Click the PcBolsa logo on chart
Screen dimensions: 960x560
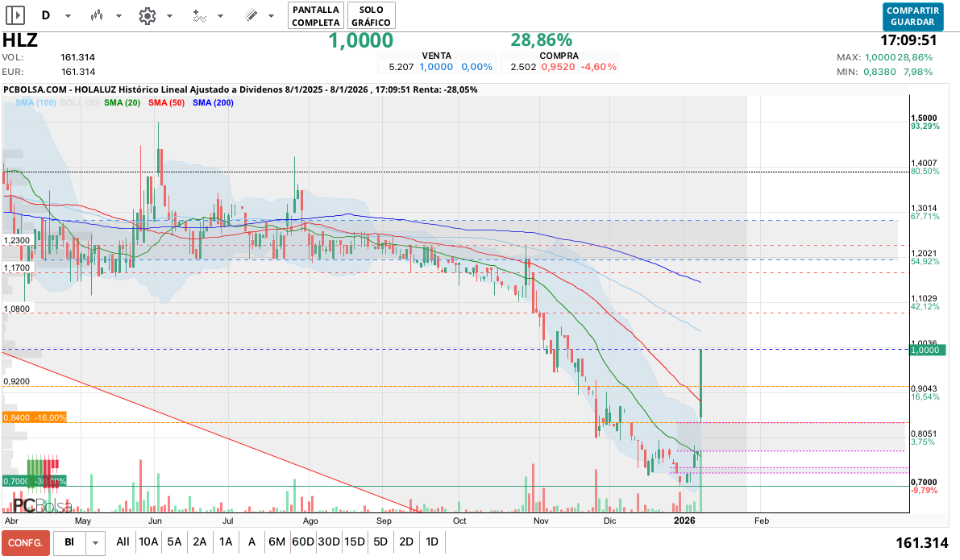pos(42,506)
